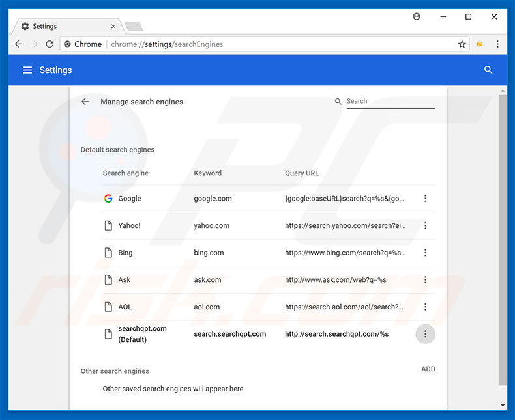
Task: Select the Settings tab
Action: point(68,26)
